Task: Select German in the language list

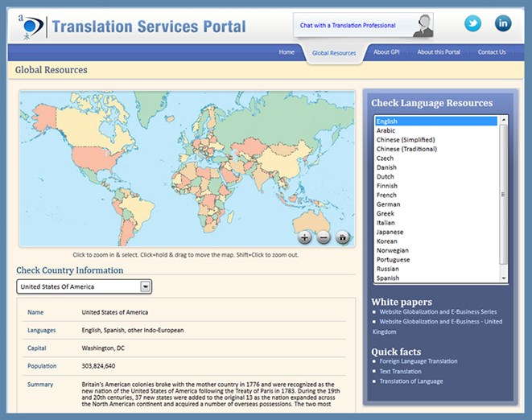Action: 436,204
